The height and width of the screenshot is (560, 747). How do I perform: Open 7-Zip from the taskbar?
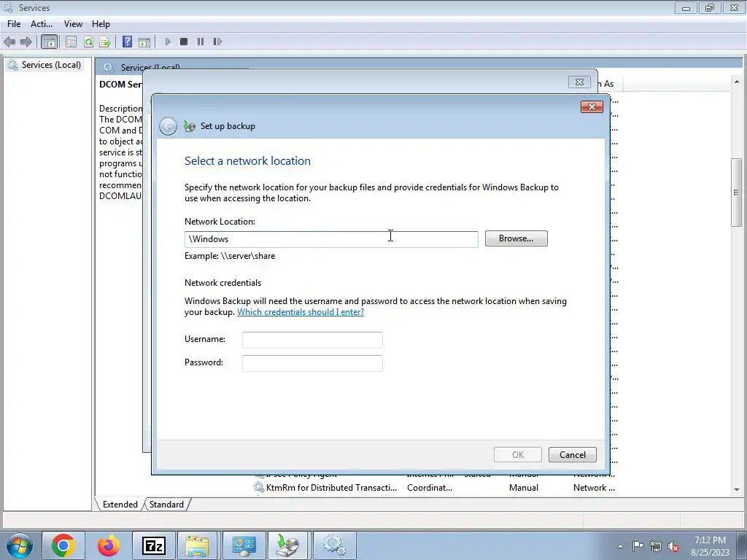click(153, 545)
